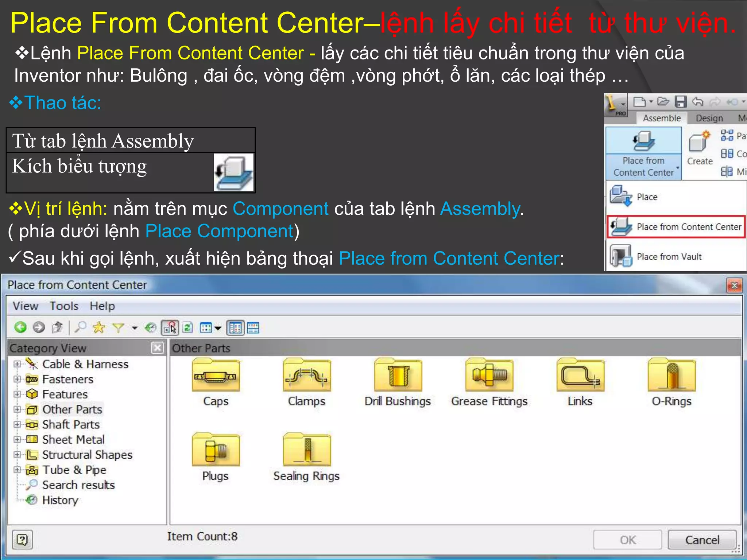
Task: Switch to the Design ribbon tab
Action: 709,118
